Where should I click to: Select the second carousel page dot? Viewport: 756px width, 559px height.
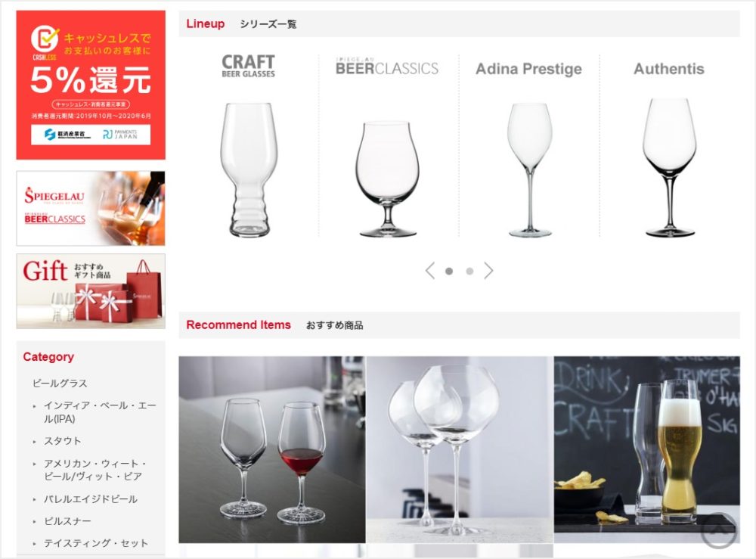point(469,271)
